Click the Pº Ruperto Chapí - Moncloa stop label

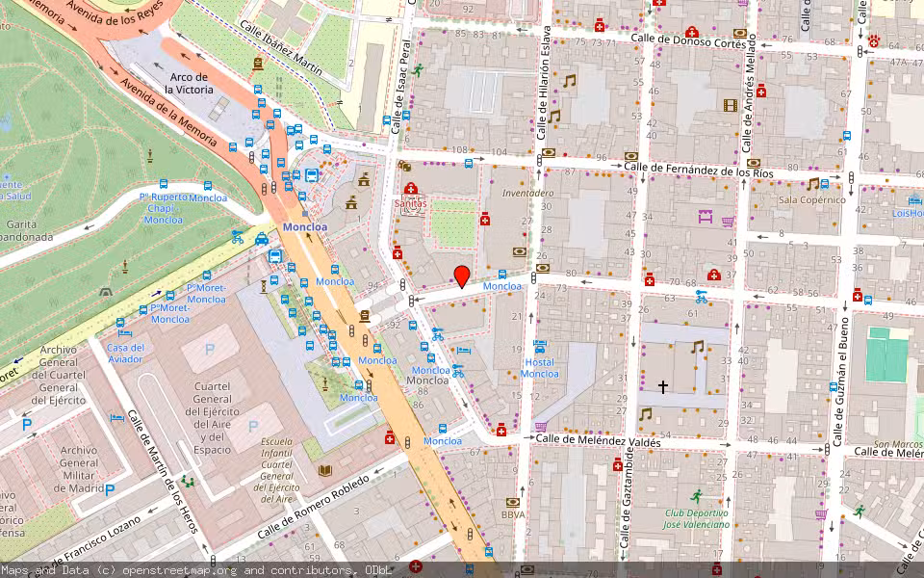164,208
